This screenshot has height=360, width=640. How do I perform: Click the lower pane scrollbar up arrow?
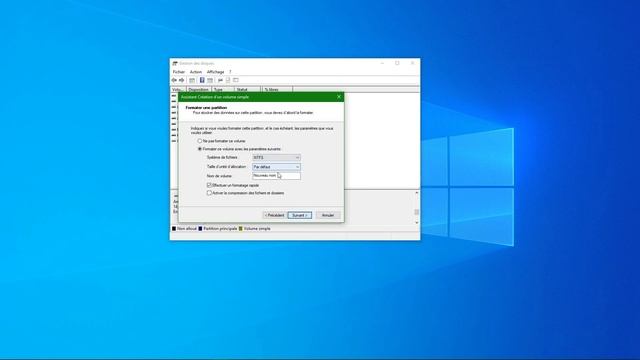click(417, 193)
